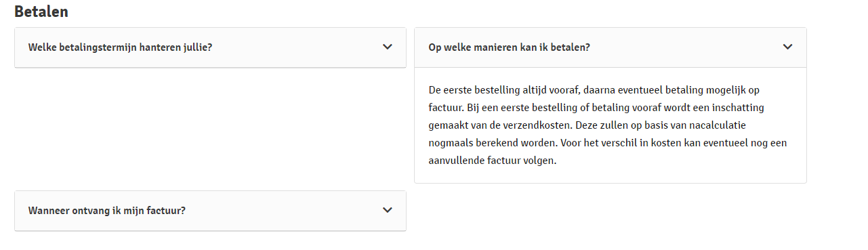Click chevron beside 'Wanneer ontvang ik mijn factuur?'
Image resolution: width=868 pixels, height=250 pixels.
[388, 210]
